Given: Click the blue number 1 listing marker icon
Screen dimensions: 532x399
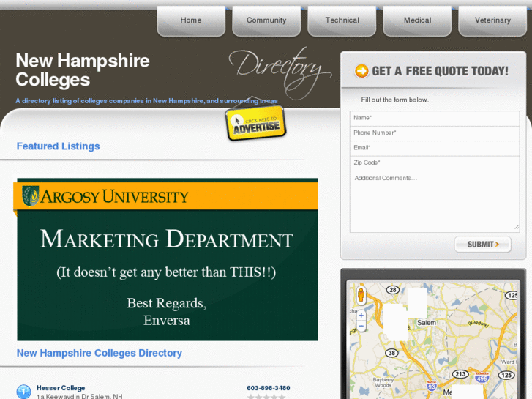Looking at the screenshot, I should pyautogui.click(x=23, y=392).
